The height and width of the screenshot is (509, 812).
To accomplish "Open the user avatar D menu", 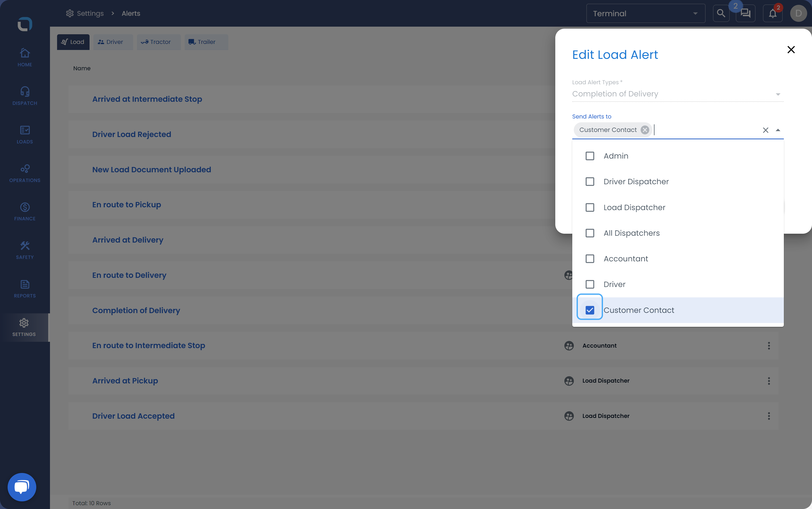I will point(798,13).
